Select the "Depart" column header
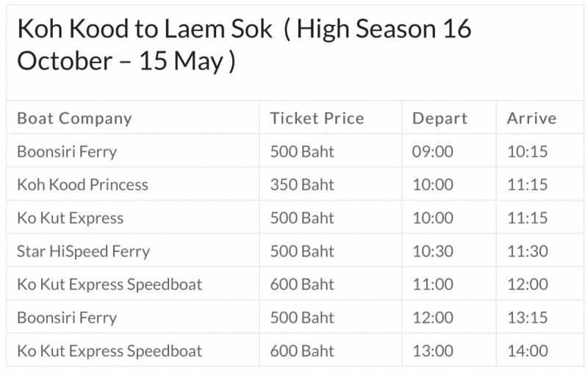The width and height of the screenshot is (588, 374). (440, 118)
